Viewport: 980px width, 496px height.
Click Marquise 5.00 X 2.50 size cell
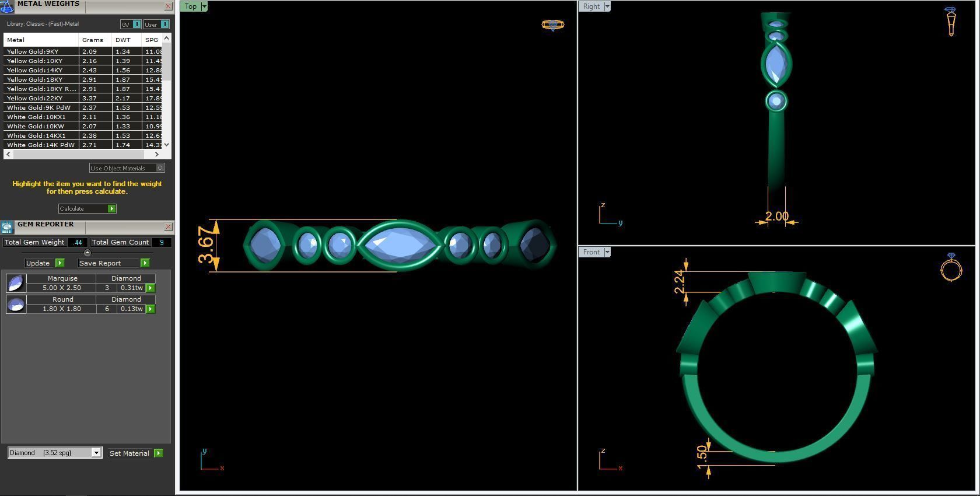click(61, 288)
